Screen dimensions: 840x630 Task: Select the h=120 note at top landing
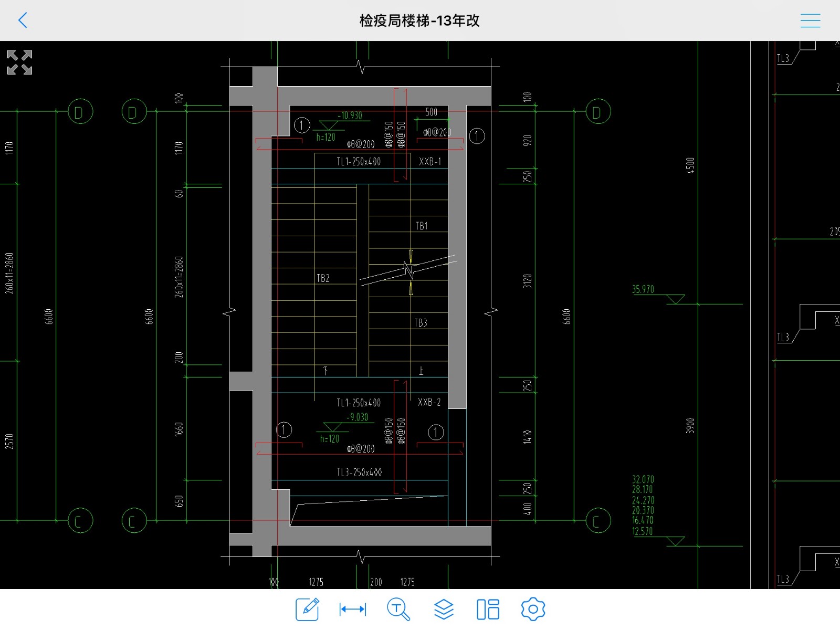click(x=325, y=138)
